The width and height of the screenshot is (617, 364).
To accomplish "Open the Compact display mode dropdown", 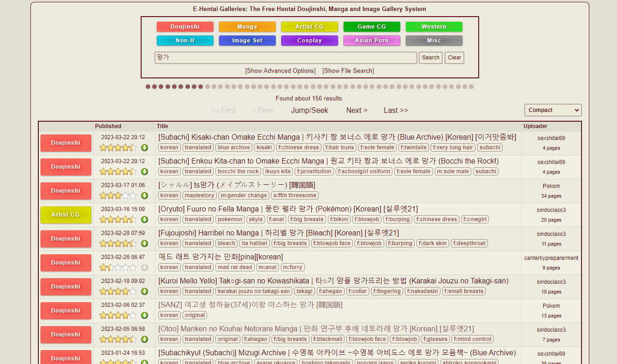I will click(x=552, y=110).
